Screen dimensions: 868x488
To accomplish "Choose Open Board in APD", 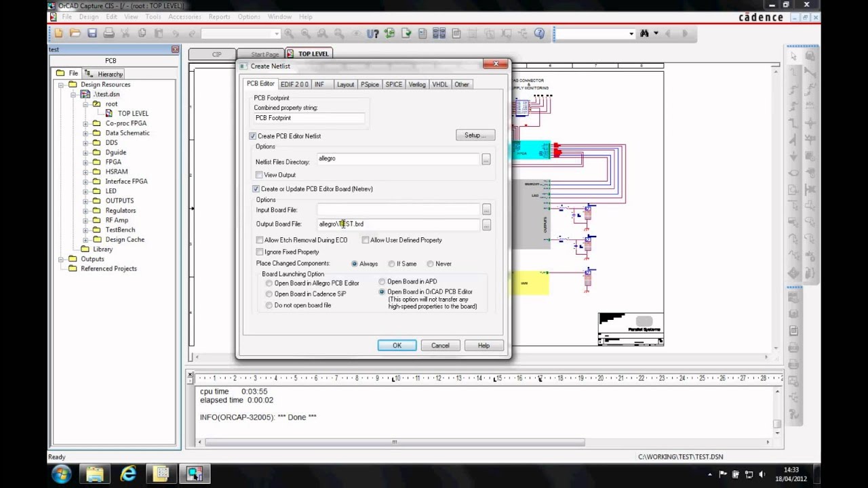I will (x=382, y=281).
